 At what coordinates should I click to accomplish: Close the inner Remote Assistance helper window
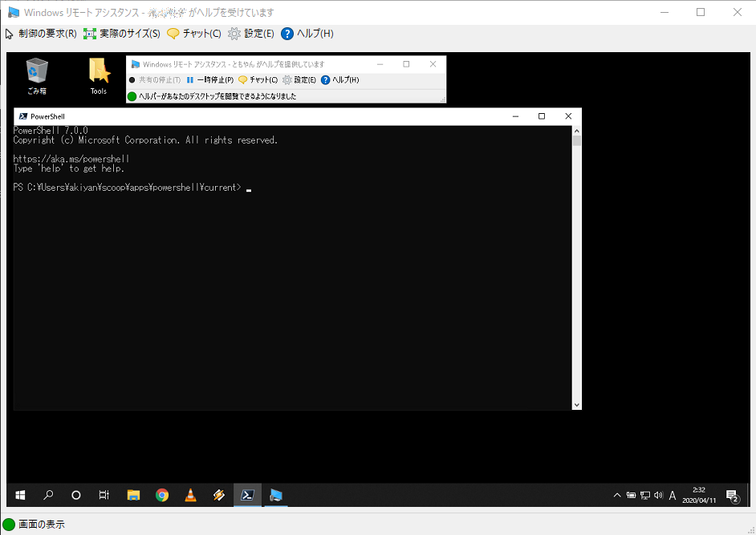433,64
